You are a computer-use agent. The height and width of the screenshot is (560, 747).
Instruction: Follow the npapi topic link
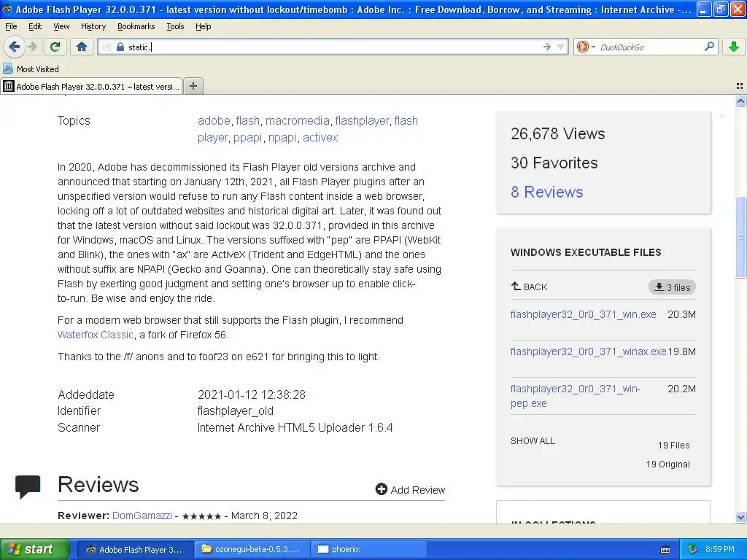click(282, 137)
